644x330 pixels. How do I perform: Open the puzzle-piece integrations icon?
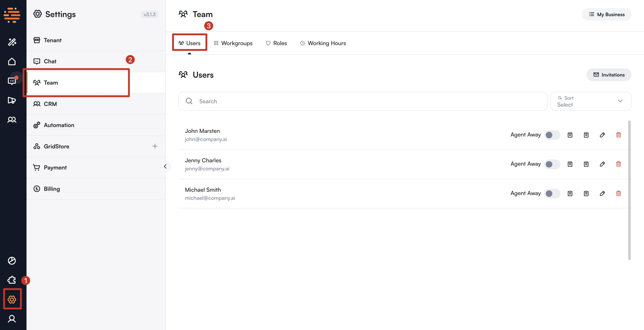11,280
